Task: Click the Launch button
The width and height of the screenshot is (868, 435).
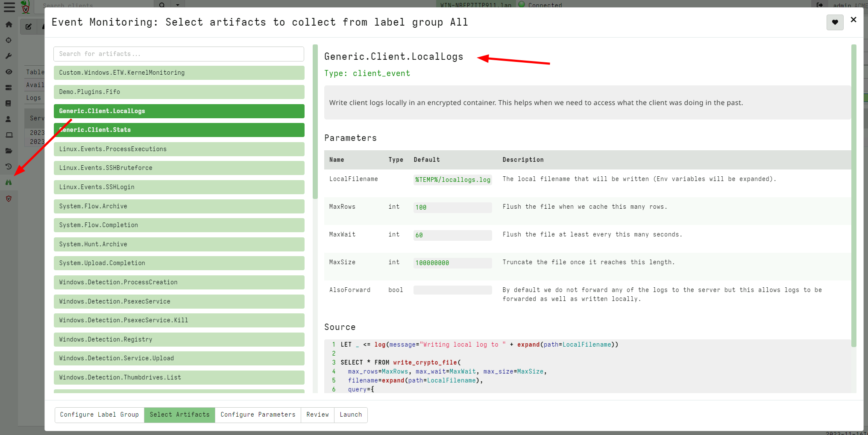Action: coord(351,415)
